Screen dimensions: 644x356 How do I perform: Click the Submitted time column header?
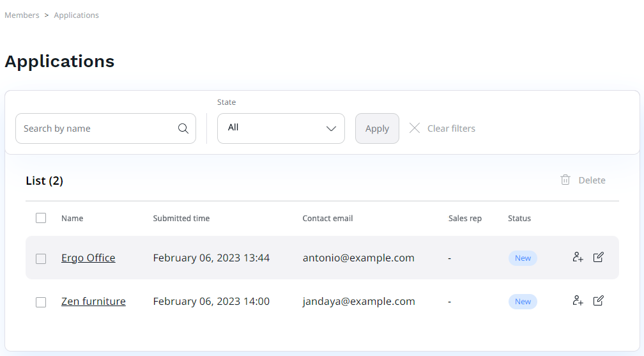tap(181, 219)
